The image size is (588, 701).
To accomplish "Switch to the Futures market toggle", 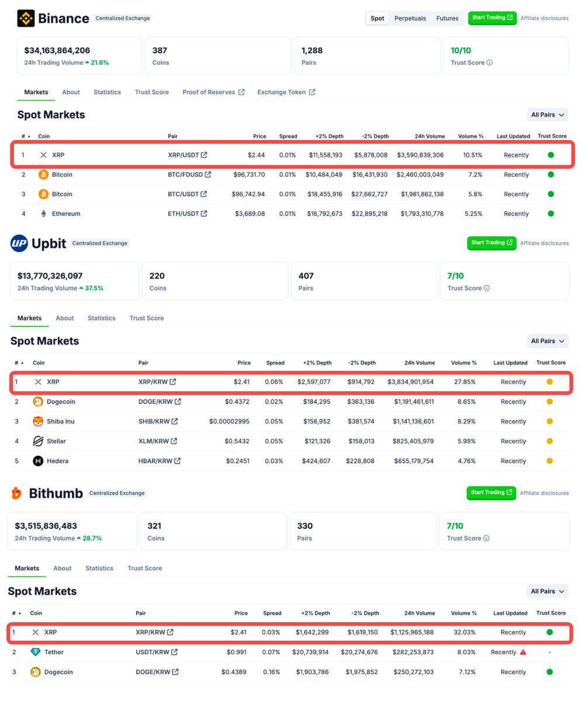I will tap(447, 18).
